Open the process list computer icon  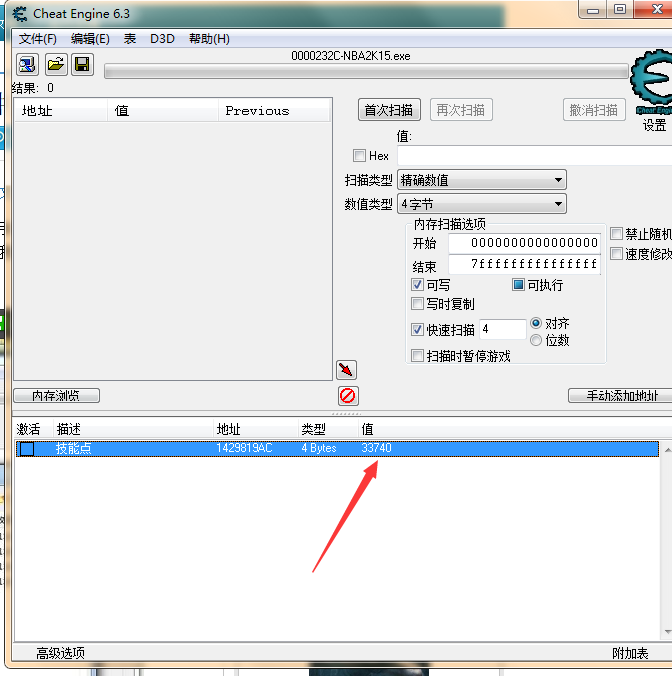pyautogui.click(x=27, y=65)
